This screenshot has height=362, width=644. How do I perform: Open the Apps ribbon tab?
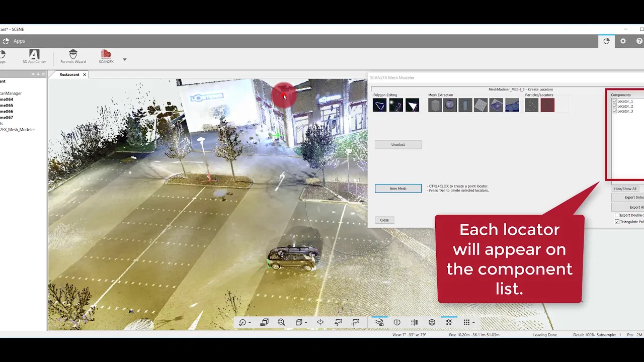point(19,41)
